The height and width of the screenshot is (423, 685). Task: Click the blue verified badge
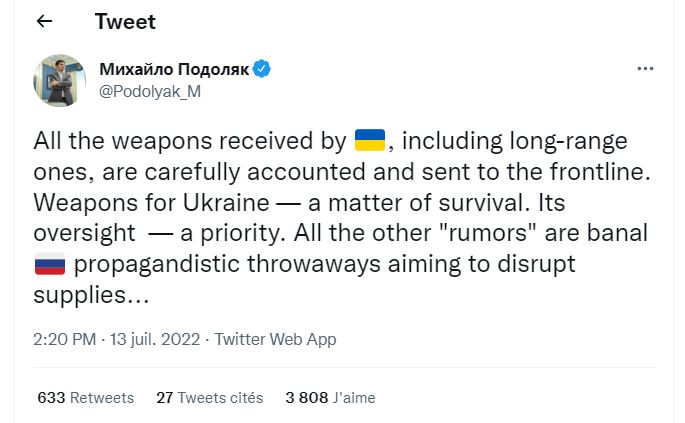[x=262, y=69]
